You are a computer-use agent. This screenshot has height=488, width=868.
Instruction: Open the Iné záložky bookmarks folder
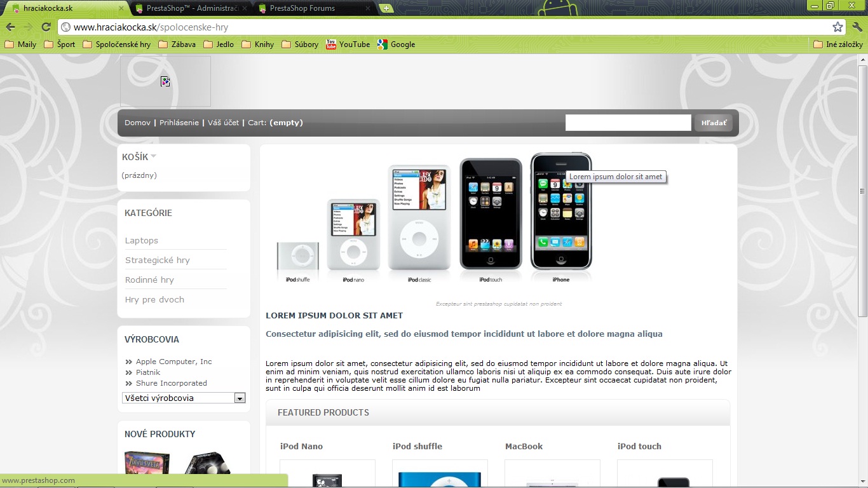pos(838,44)
